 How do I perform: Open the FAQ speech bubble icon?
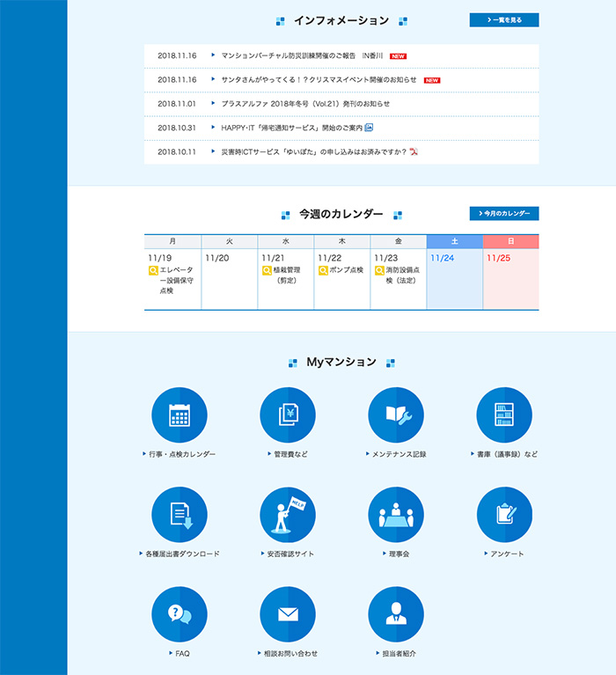[x=180, y=613]
